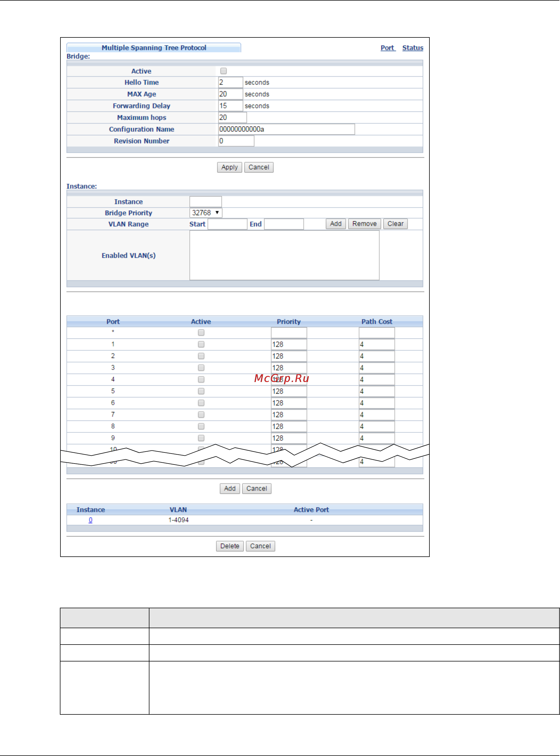The height and width of the screenshot is (756, 560).
Task: Click Priority field for port 8
Action: (x=289, y=426)
